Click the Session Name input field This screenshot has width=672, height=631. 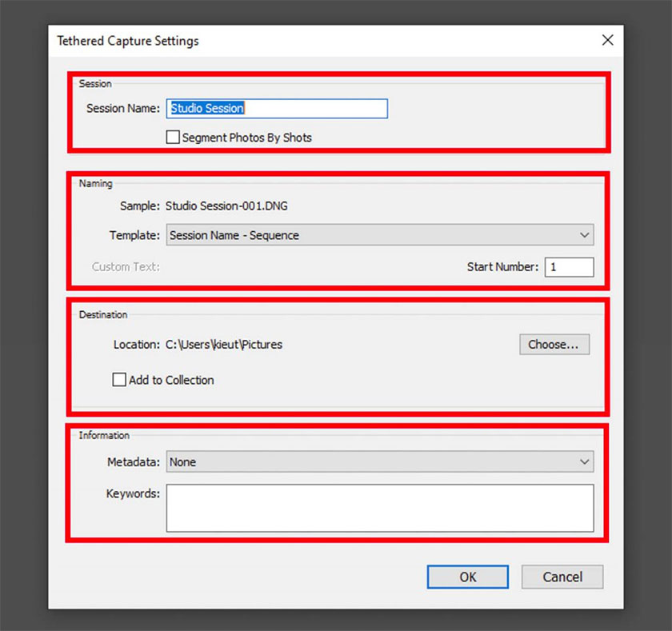277,109
